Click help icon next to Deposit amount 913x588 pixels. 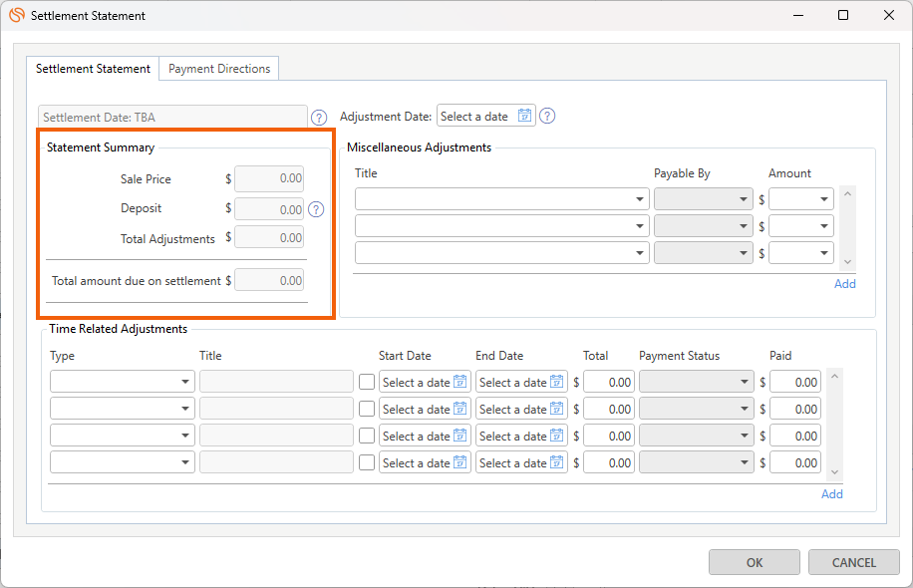316,209
